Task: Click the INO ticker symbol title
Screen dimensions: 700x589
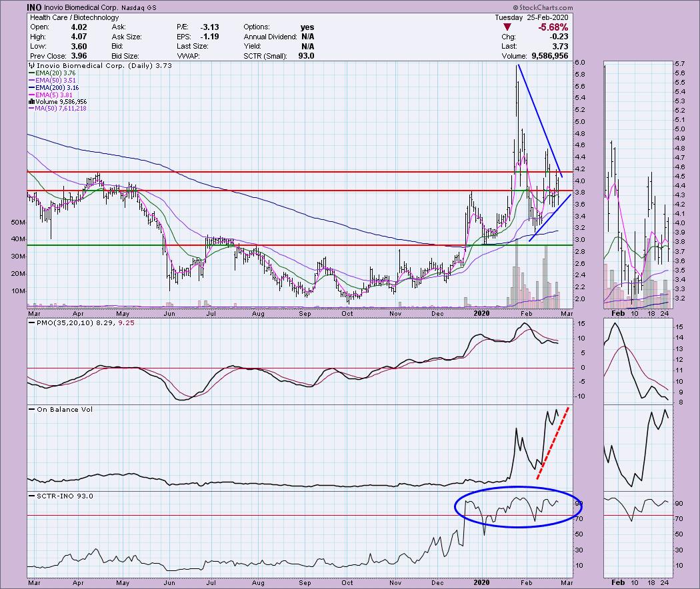Action: (35, 7)
